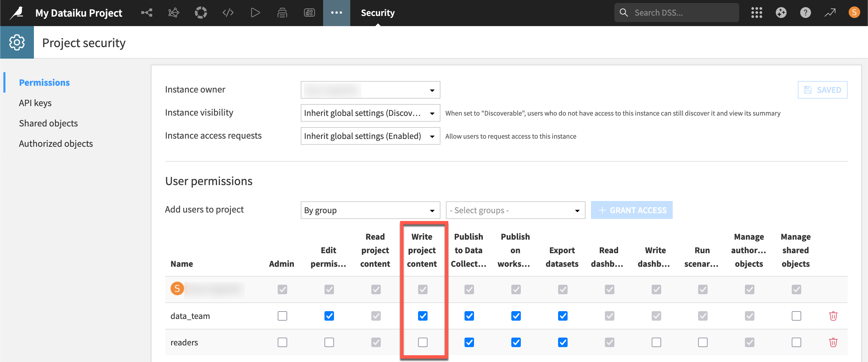Click the project settings gear icon
The width and height of the screenshot is (868, 362).
[17, 42]
